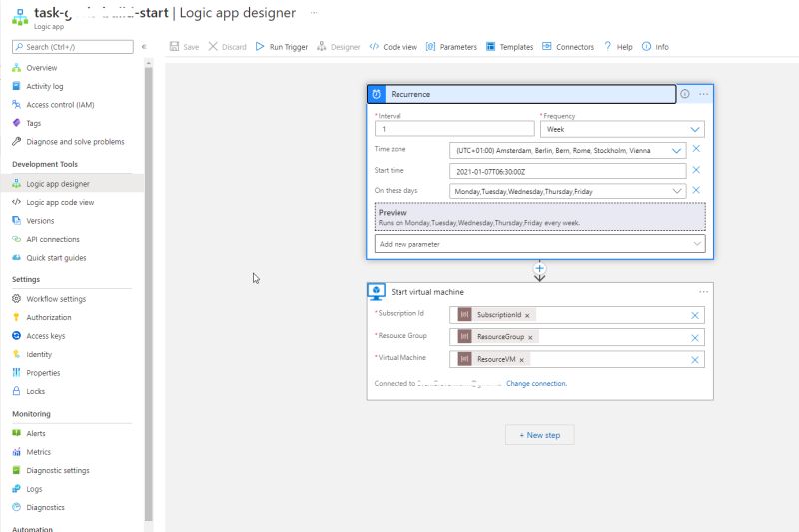799x532 pixels.
Task: Remove the Start time parameter
Action: 696,169
